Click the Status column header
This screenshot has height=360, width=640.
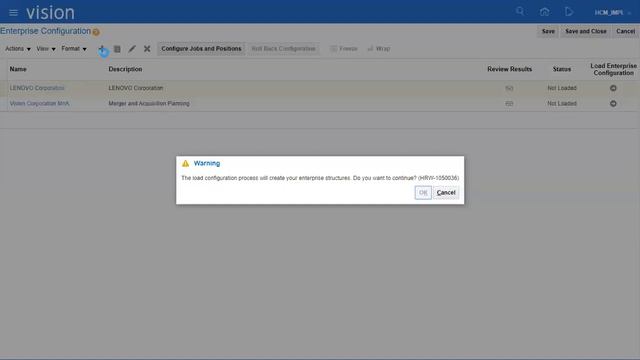click(562, 69)
